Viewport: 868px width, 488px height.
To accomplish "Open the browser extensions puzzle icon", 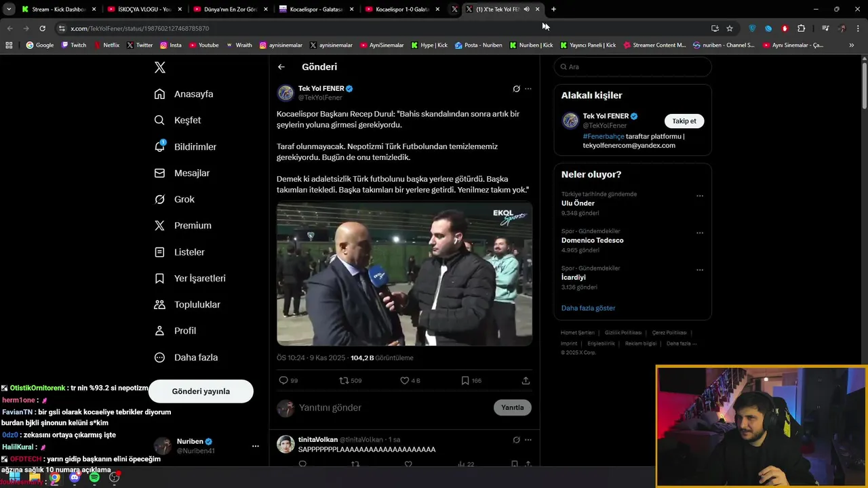I will pyautogui.click(x=802, y=28).
